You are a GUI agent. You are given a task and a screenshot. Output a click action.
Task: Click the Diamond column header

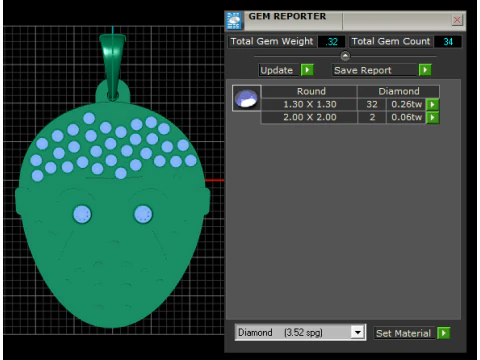pyautogui.click(x=399, y=91)
